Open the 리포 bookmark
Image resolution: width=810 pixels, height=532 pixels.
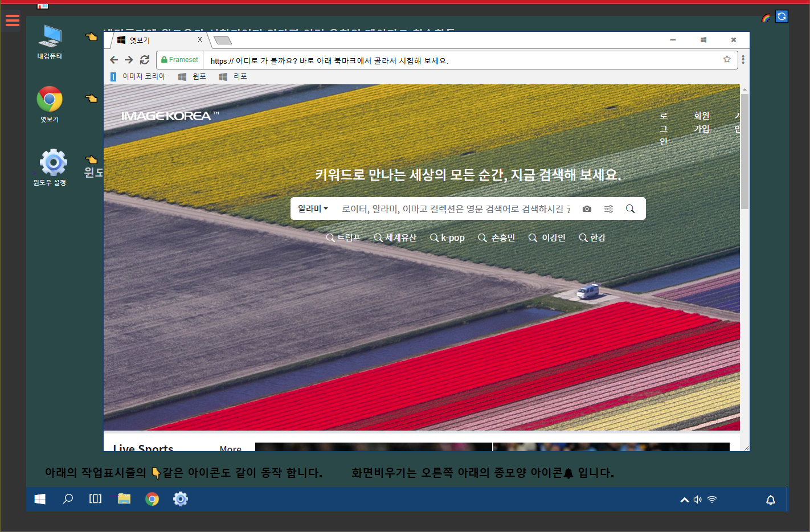(x=233, y=76)
